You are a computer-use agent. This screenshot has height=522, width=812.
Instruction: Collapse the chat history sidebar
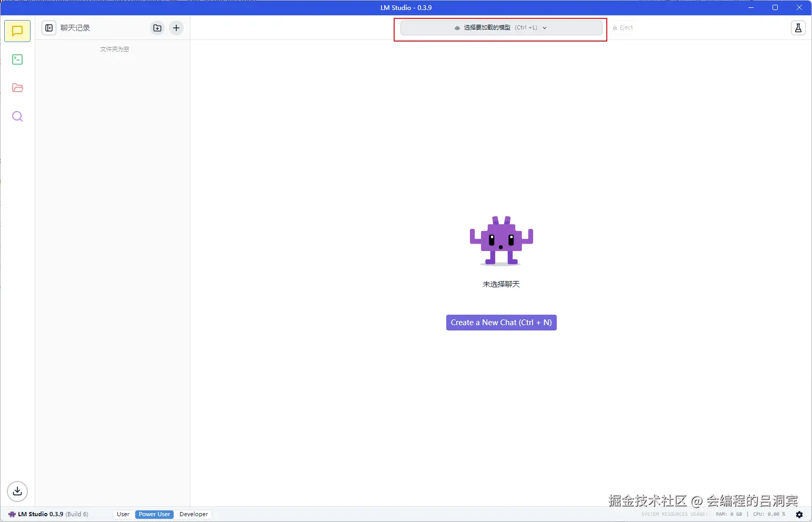point(49,28)
